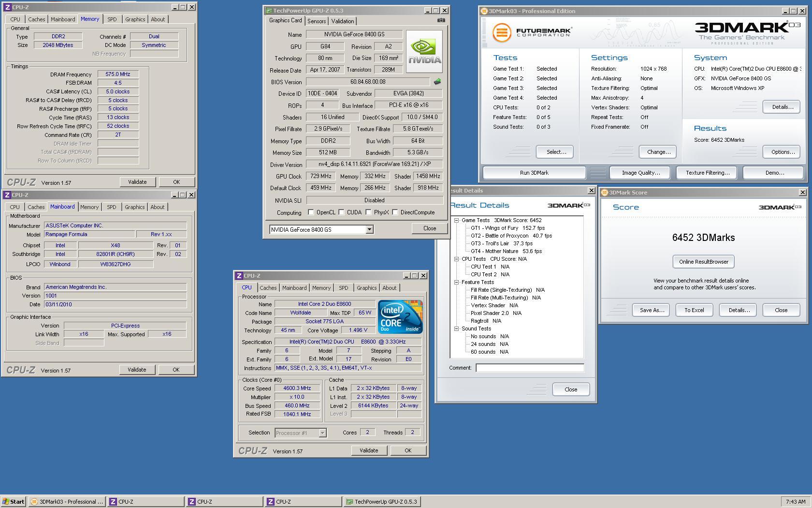Click CPU-Z title icon of Memory window
The image size is (812, 508).
pyautogui.click(x=7, y=7)
